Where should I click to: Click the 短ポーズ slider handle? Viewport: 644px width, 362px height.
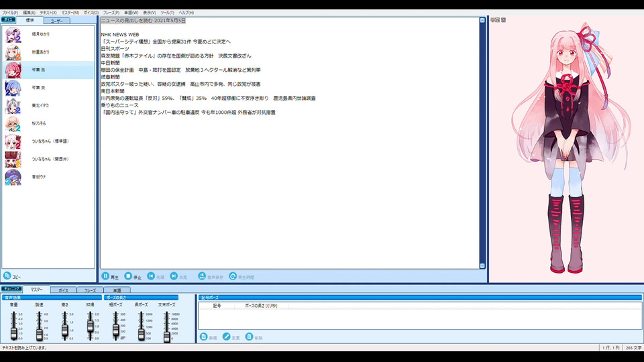tap(116, 330)
